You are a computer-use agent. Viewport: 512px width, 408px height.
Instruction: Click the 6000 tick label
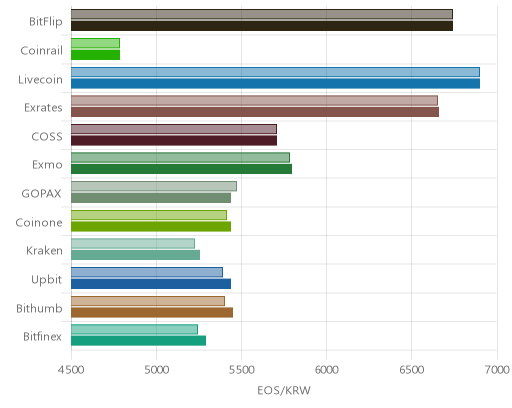click(x=326, y=370)
